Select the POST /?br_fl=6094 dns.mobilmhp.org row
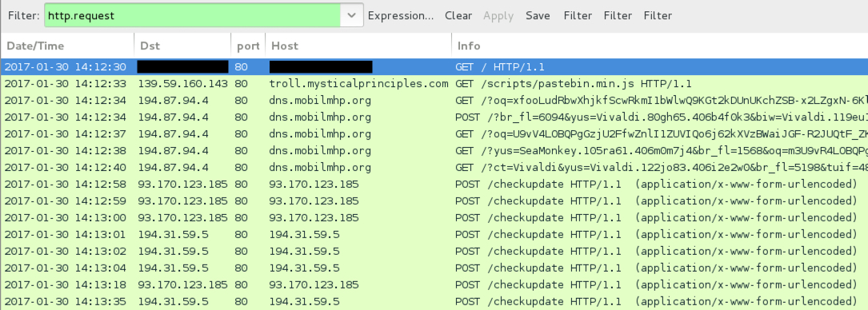 click(434, 117)
